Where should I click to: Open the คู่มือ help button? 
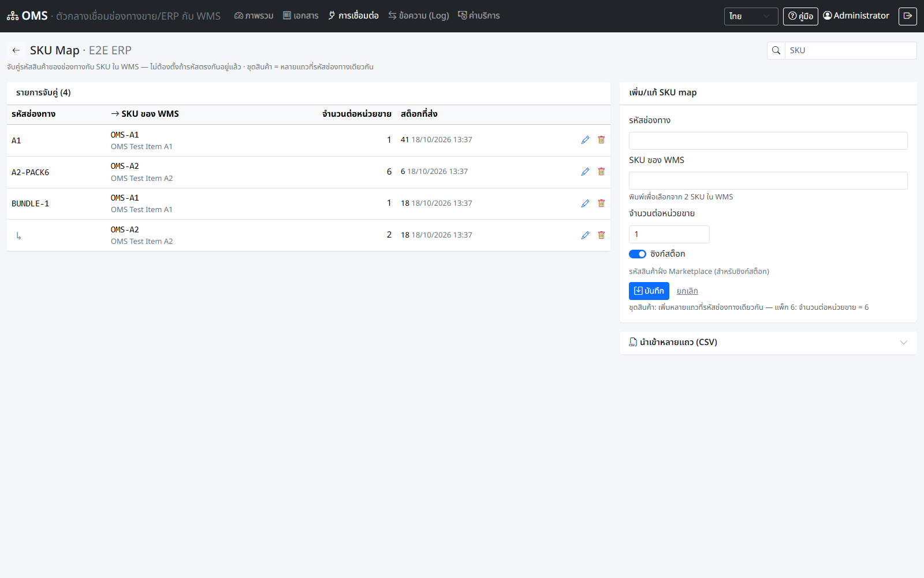[800, 16]
